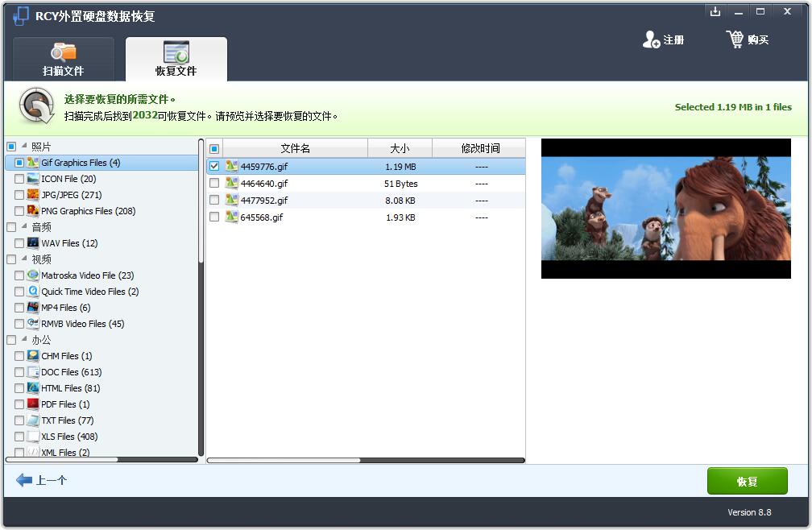Click the register user icon
The width and height of the screenshot is (812, 530).
[651, 39]
